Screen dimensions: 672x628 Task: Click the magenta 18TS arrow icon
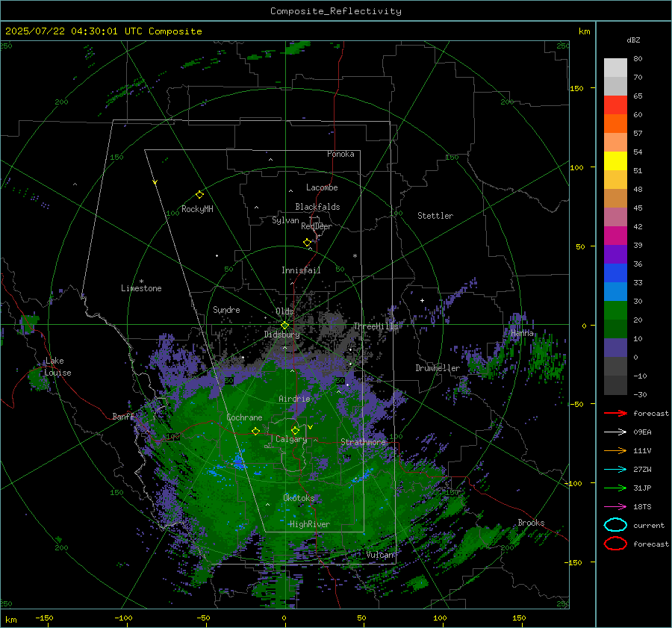coord(615,506)
